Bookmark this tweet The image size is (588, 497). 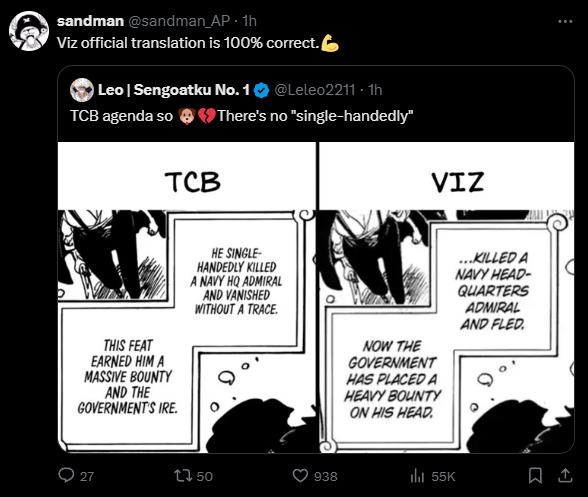(535, 476)
